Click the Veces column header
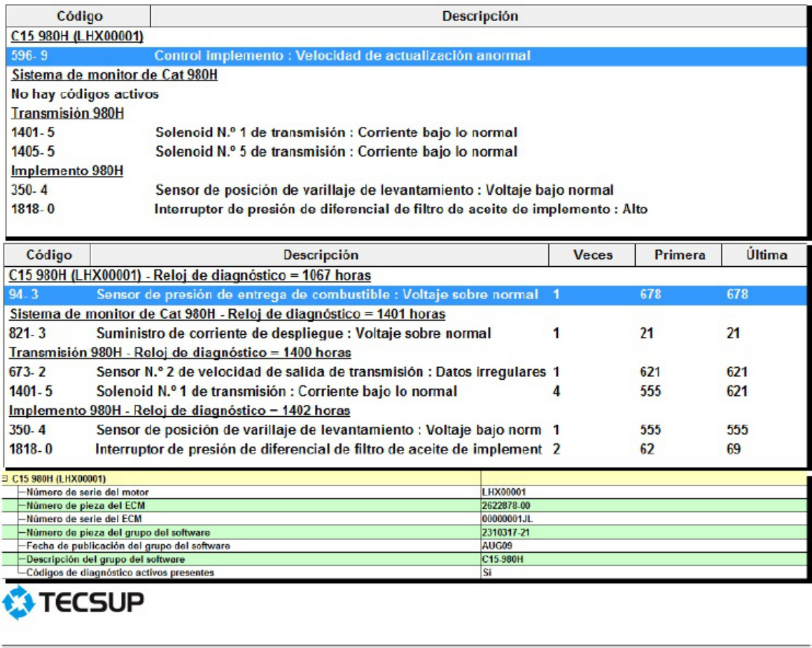Image resolution: width=812 pixels, height=648 pixels. pyautogui.click(x=592, y=255)
